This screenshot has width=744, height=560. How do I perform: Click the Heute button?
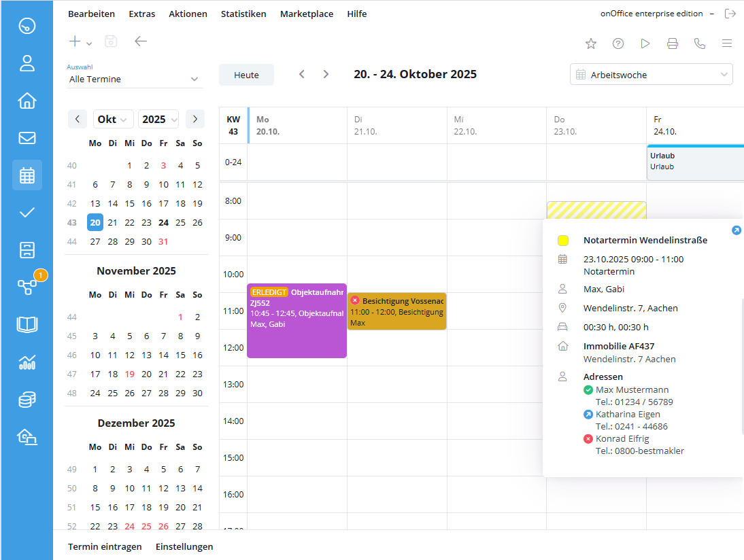[x=246, y=74]
